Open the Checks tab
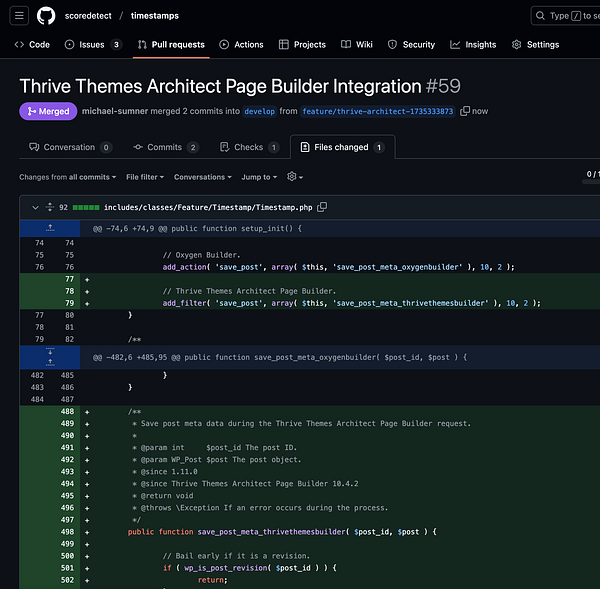Screen dimensions: 600x589 (x=249, y=147)
